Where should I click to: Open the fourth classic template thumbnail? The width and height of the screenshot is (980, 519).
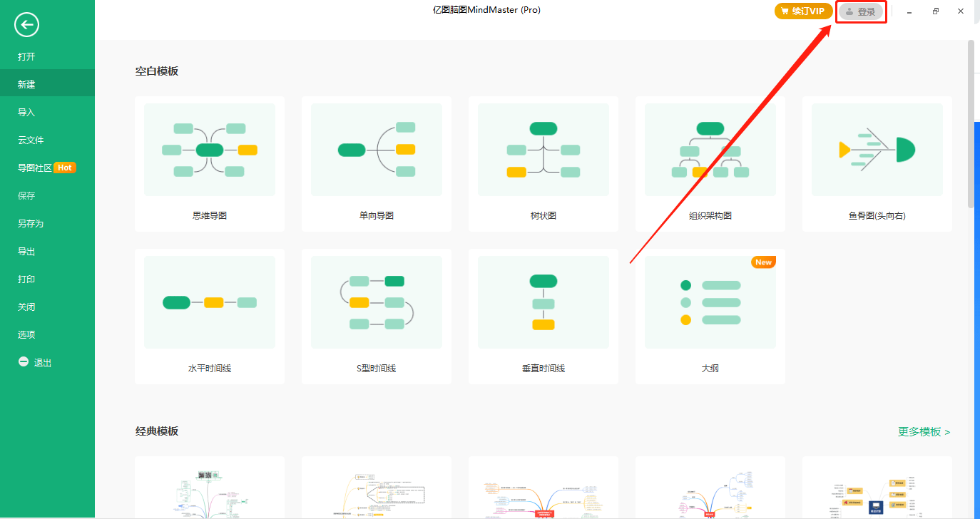pos(710,488)
